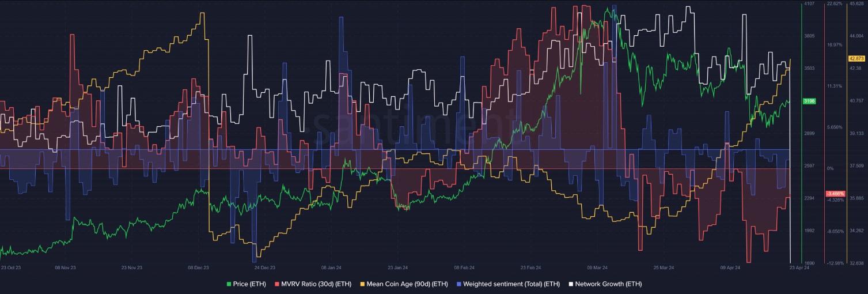Click the 3805 price axis label

tap(809, 36)
